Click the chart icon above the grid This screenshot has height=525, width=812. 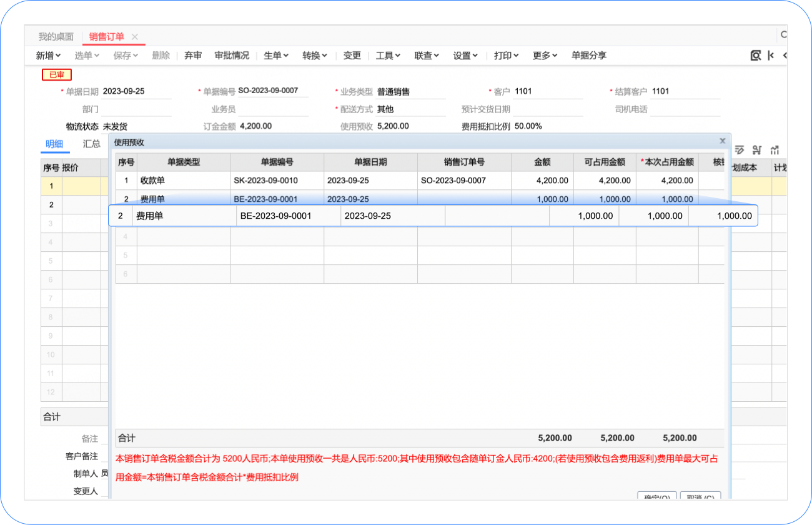click(x=775, y=149)
